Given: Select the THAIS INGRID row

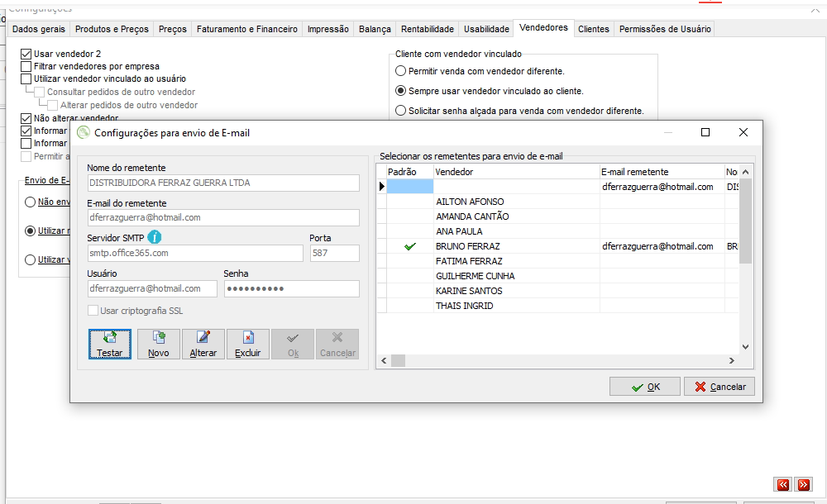Looking at the screenshot, I should pos(557,305).
